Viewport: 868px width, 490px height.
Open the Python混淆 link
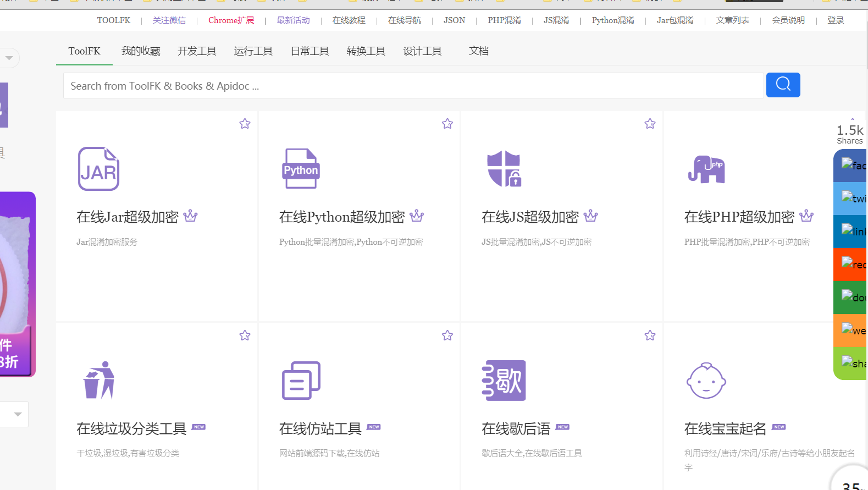click(613, 20)
